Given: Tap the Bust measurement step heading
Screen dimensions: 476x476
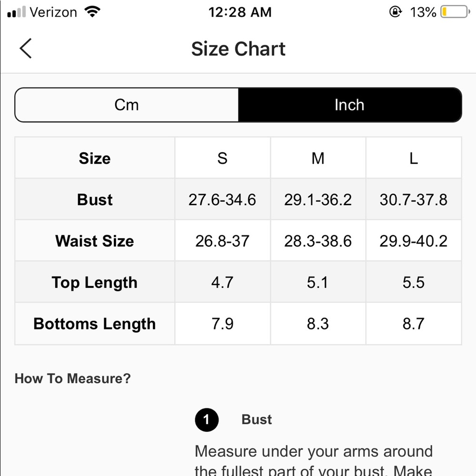Looking at the screenshot, I should (257, 419).
